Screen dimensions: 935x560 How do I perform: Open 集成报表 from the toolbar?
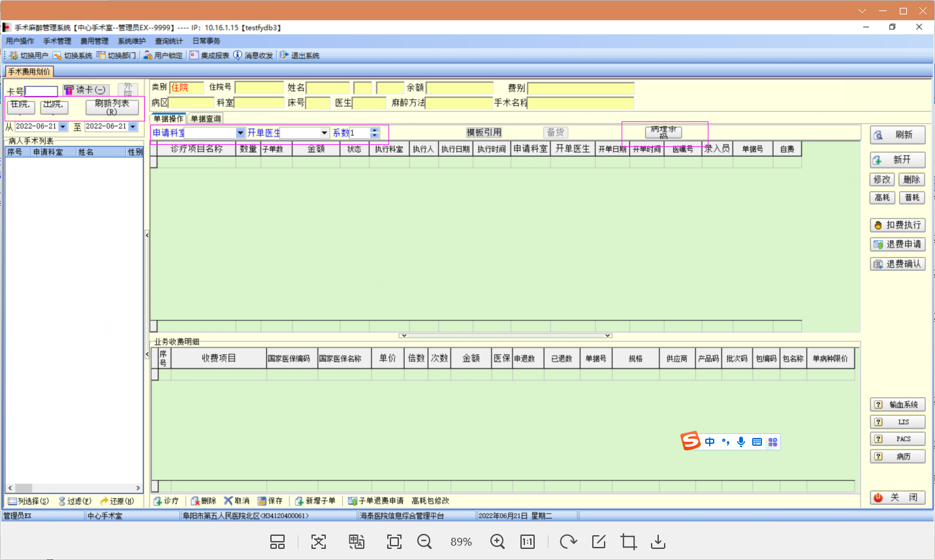210,55
